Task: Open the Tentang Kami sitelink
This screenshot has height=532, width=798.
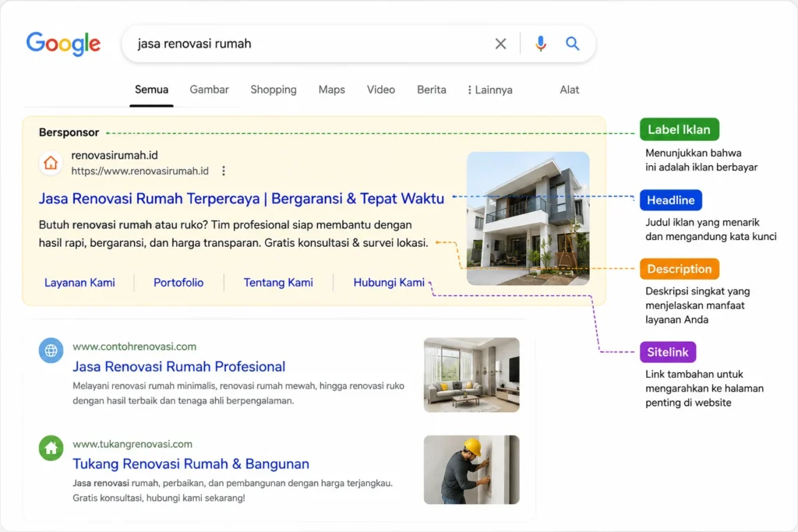Action: pyautogui.click(x=278, y=282)
